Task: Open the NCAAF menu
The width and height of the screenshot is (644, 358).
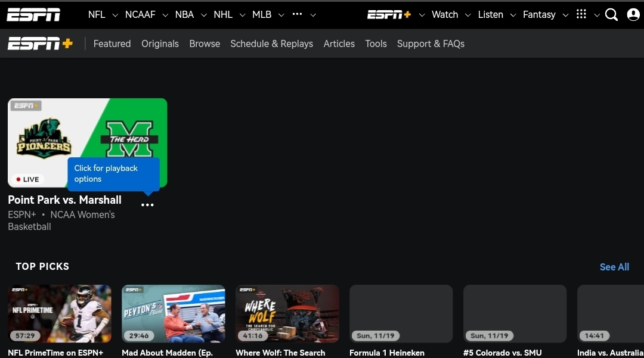Action: coord(140,15)
